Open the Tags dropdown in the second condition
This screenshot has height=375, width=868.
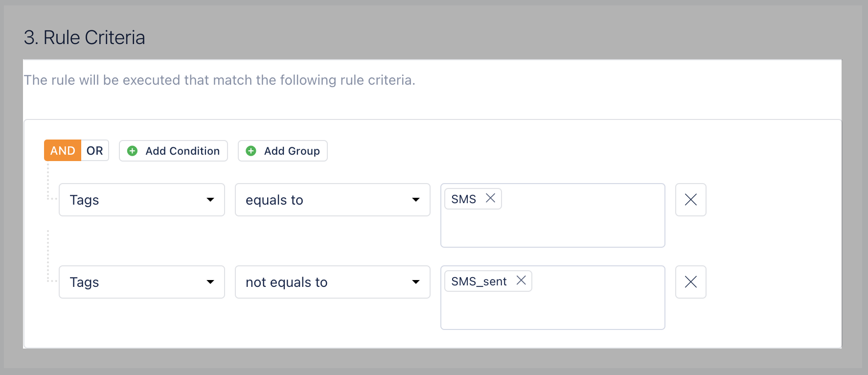click(141, 282)
